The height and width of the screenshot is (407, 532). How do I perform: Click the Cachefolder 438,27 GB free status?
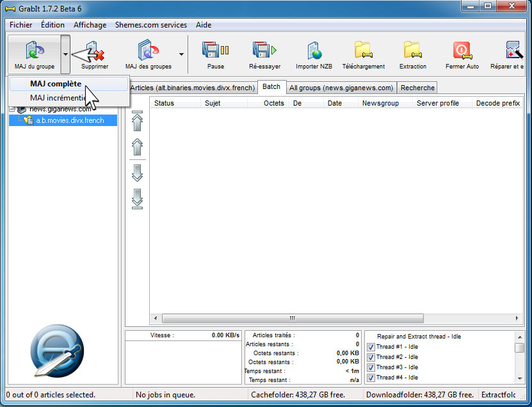tap(298, 395)
